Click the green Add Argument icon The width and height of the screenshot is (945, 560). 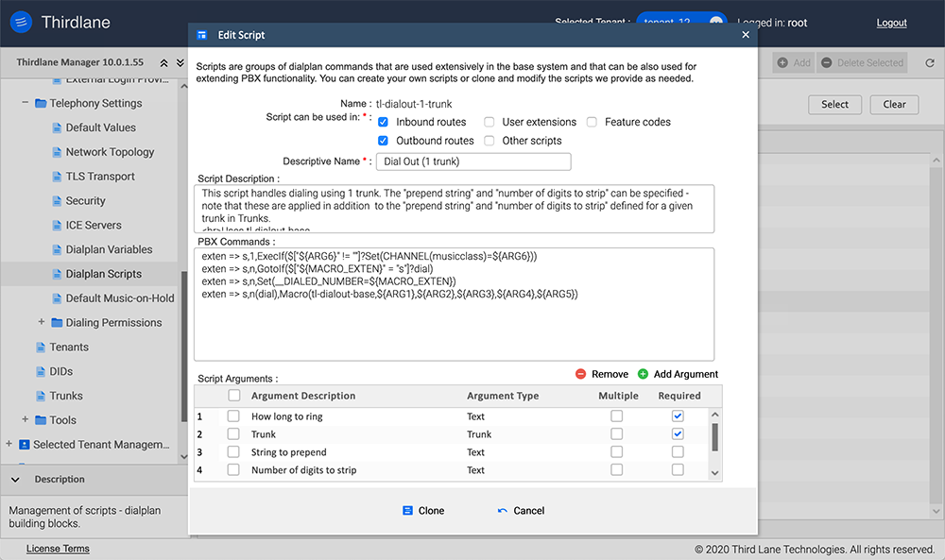[x=643, y=374]
